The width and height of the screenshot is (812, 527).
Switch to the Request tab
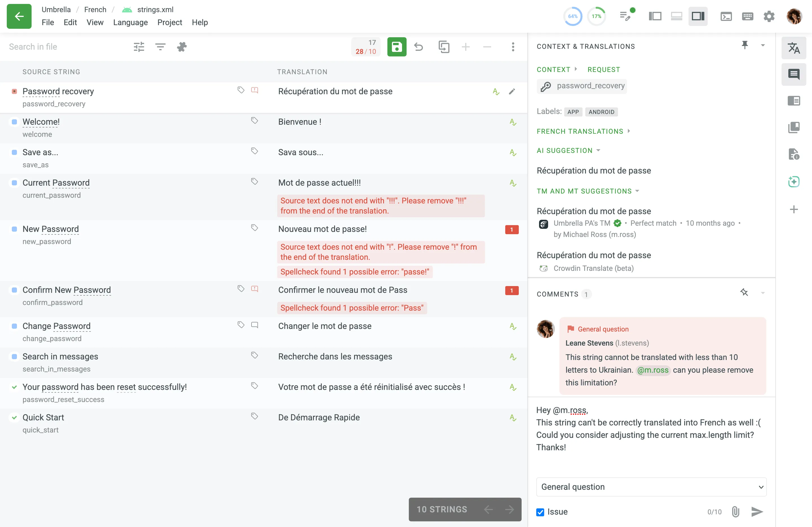(604, 69)
